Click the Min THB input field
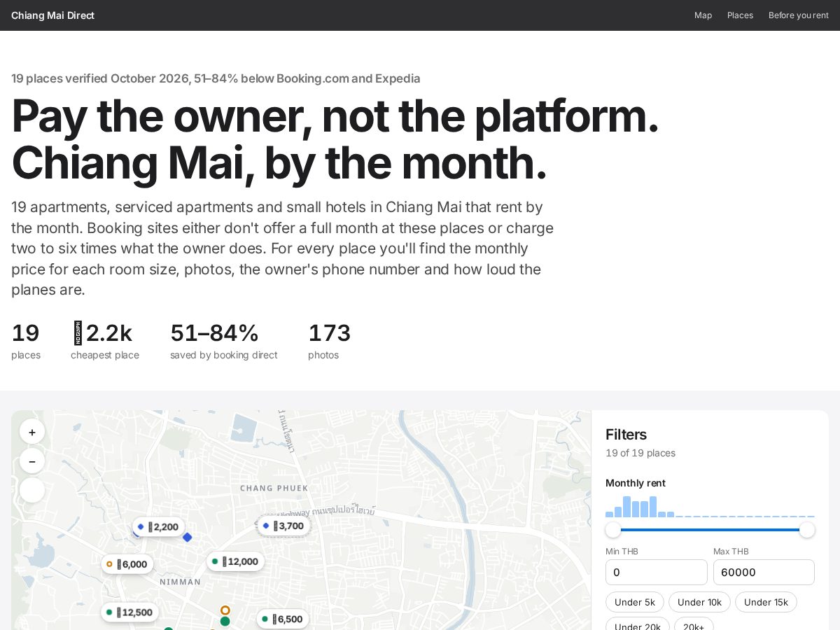This screenshot has height=630, width=840. pyautogui.click(x=657, y=572)
